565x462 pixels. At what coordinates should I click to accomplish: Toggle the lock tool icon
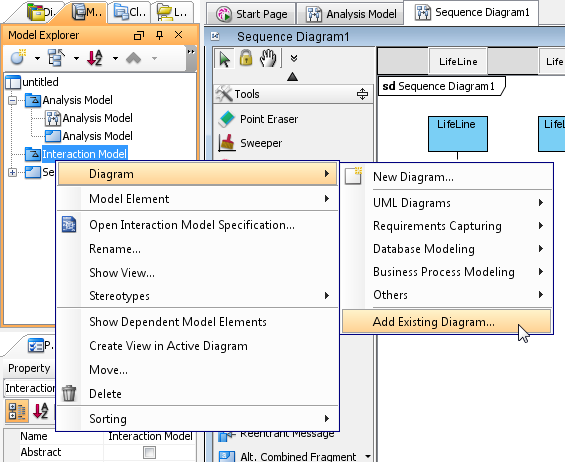(x=246, y=58)
